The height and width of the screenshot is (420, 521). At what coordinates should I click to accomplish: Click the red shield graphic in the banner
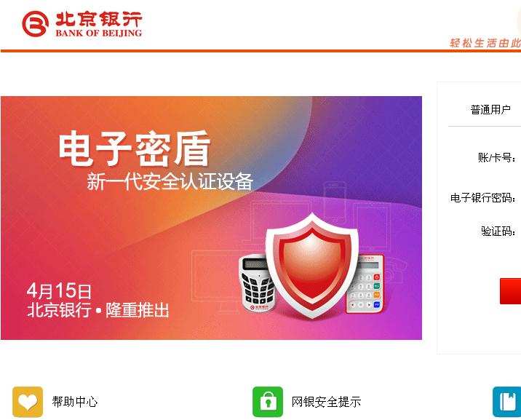(311, 266)
